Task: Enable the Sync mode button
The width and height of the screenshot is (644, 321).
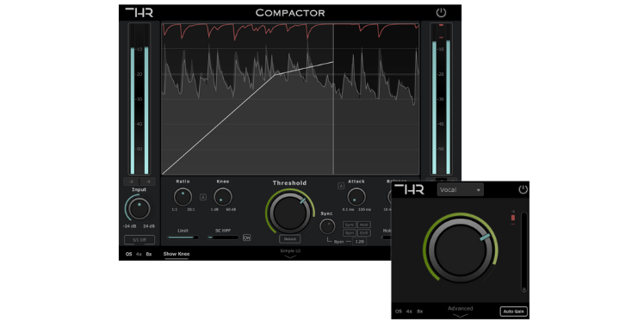Action: [x=350, y=225]
